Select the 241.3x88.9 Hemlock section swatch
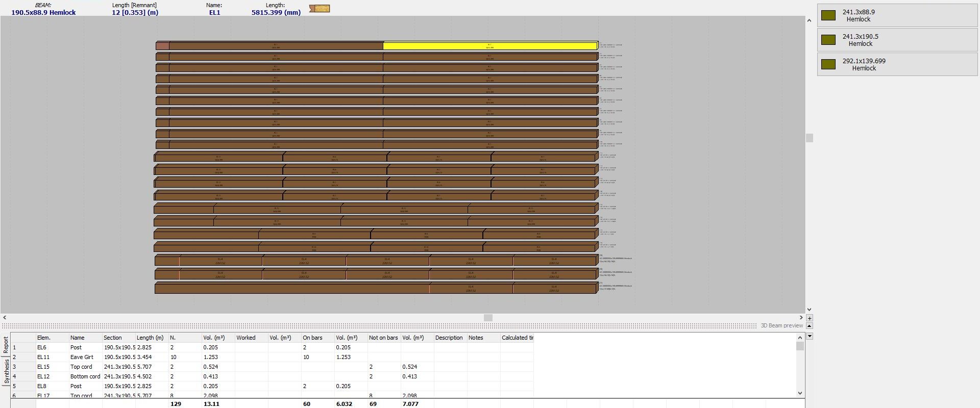 pos(828,15)
